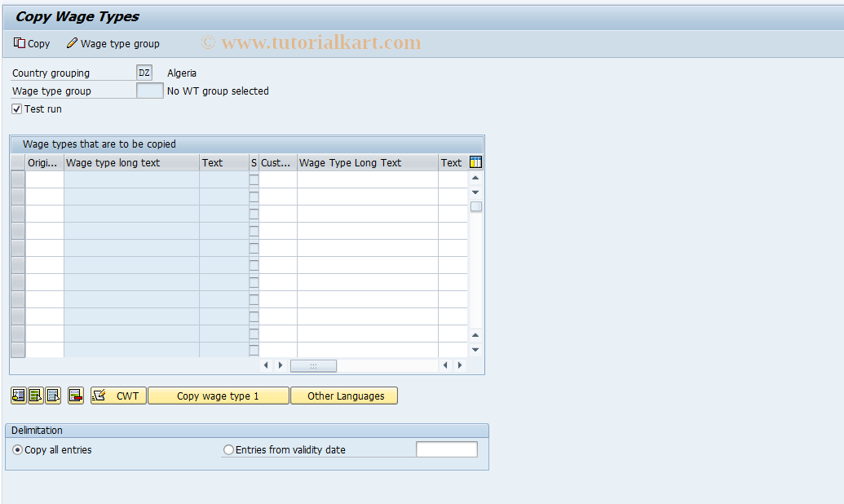Click the Deselect all icon button

(x=53, y=396)
